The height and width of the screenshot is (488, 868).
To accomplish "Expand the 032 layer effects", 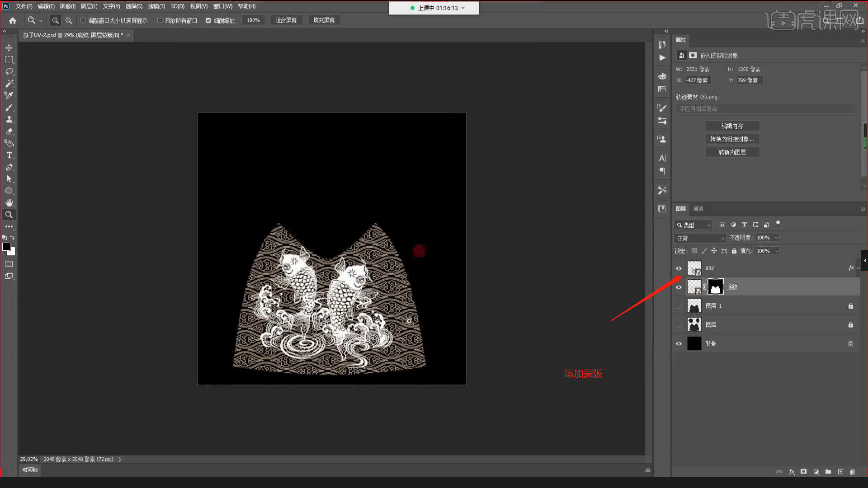I will coord(858,268).
